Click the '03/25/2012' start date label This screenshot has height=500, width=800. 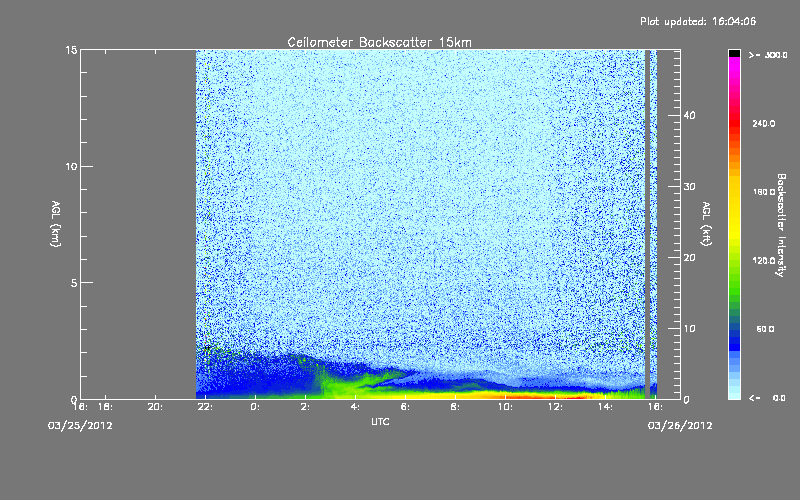pos(80,426)
